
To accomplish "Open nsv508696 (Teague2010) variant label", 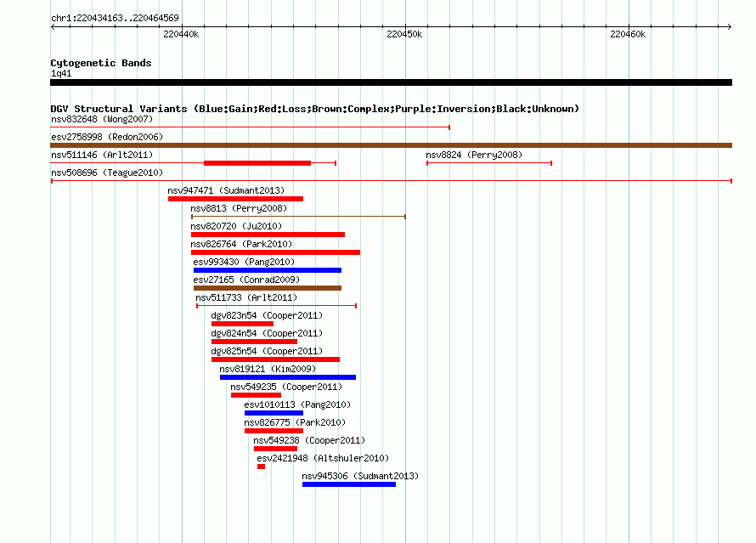I will tap(107, 173).
